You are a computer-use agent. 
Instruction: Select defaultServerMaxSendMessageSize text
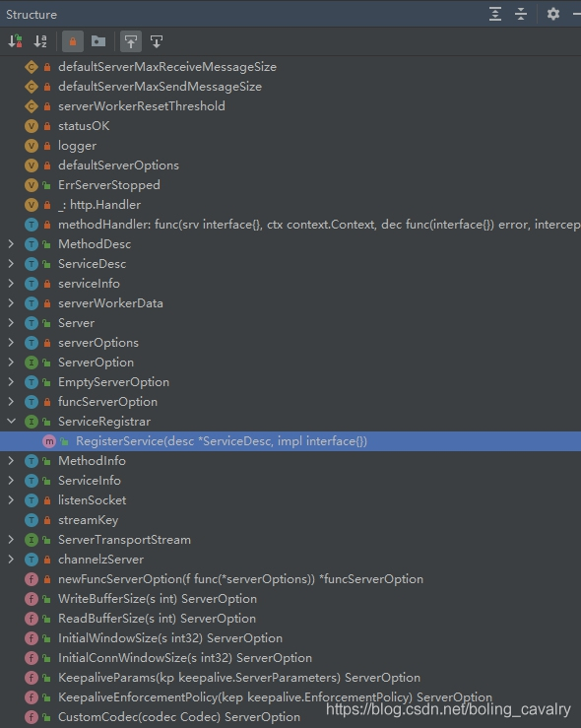pos(160,87)
